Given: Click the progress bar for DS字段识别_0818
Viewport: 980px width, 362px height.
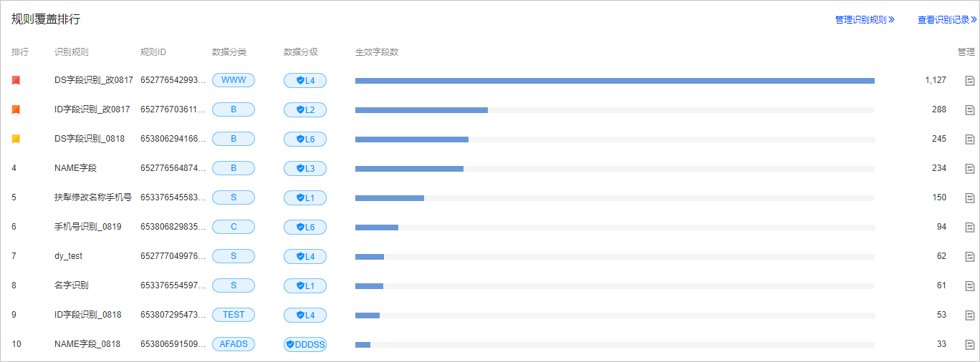Looking at the screenshot, I should [x=615, y=139].
